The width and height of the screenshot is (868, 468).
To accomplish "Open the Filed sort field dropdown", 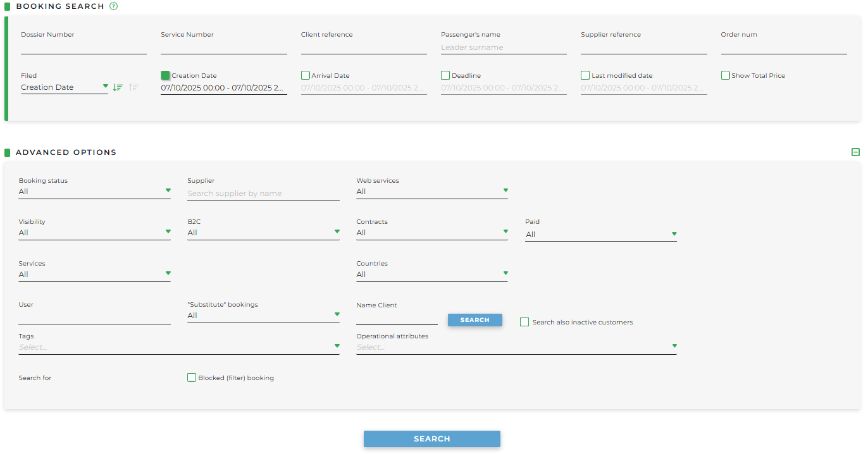I will [64, 87].
